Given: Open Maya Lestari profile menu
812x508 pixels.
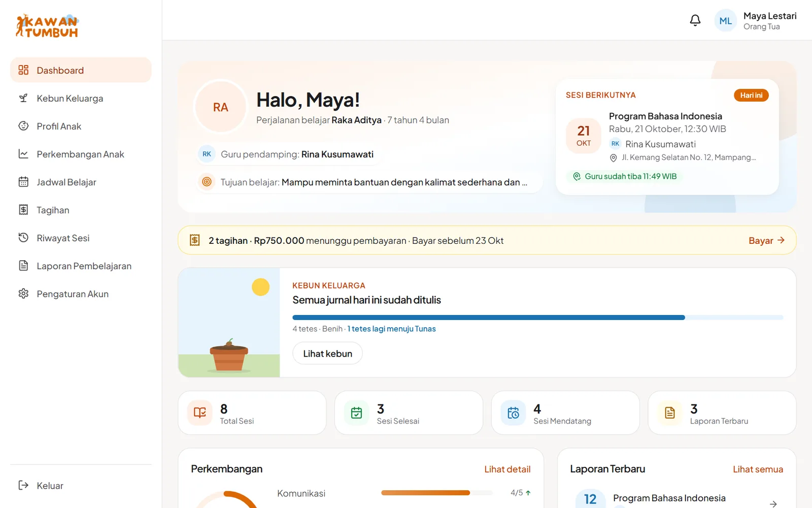Looking at the screenshot, I should pos(756,21).
